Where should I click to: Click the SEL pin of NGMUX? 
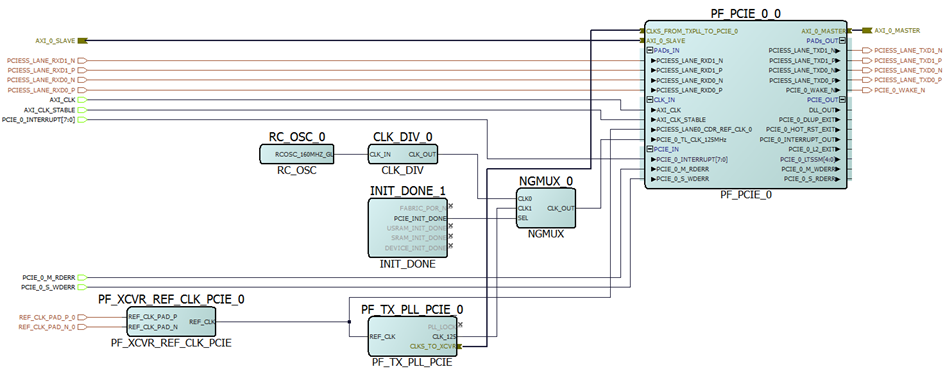click(x=523, y=218)
